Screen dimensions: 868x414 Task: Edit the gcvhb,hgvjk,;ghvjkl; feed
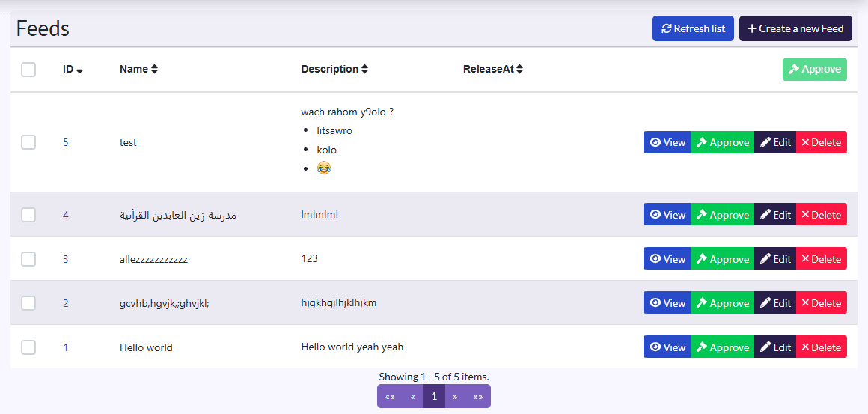(x=775, y=302)
